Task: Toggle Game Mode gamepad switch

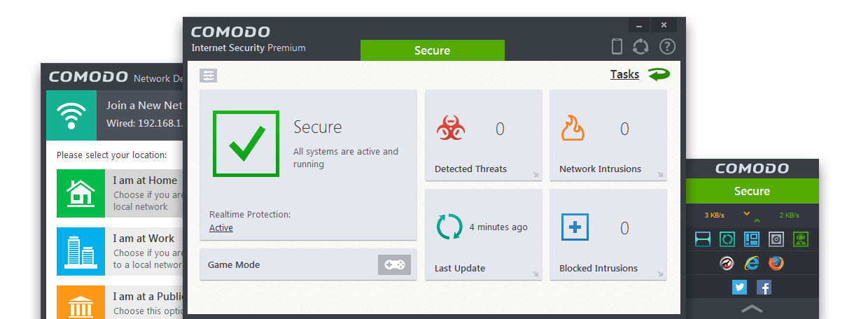Action: click(395, 264)
